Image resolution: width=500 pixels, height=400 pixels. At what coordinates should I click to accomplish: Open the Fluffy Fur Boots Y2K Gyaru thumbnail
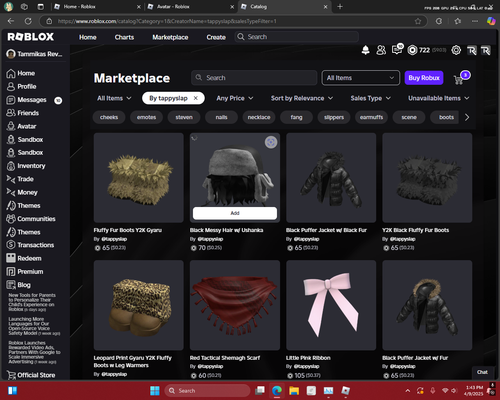pos(139,178)
